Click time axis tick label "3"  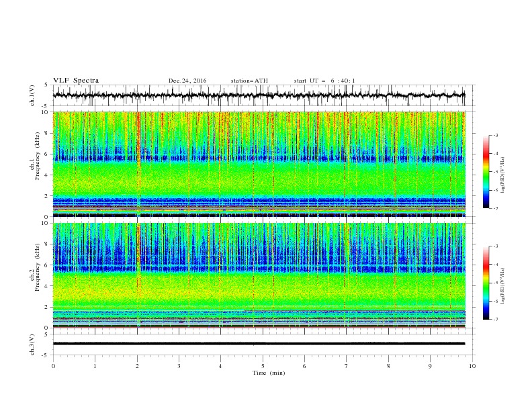pos(179,366)
